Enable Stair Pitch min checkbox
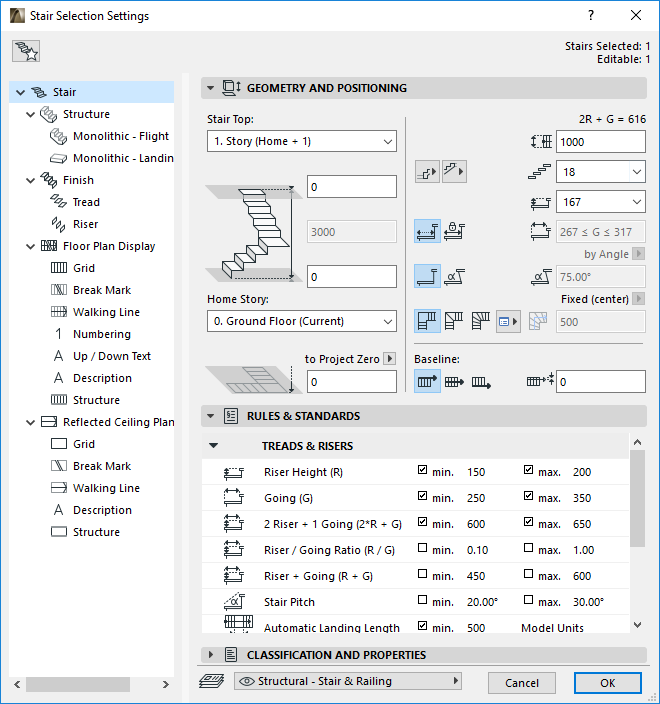 tap(422, 600)
